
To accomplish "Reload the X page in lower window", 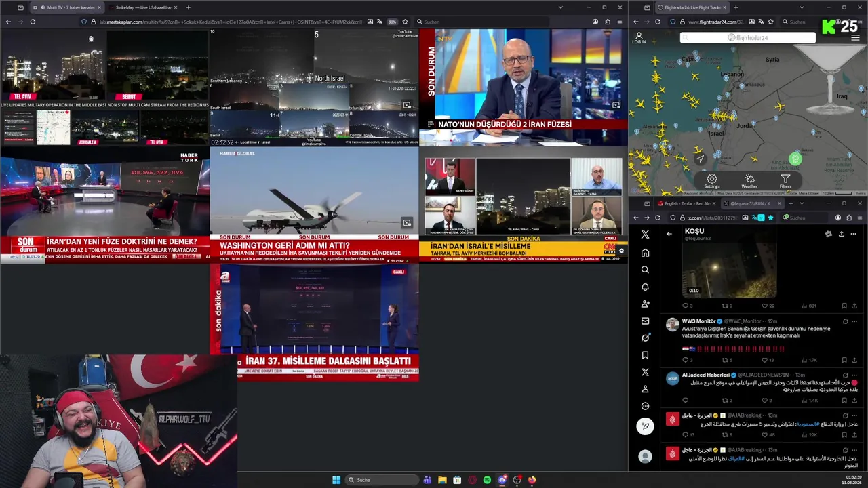I will pyautogui.click(x=658, y=218).
